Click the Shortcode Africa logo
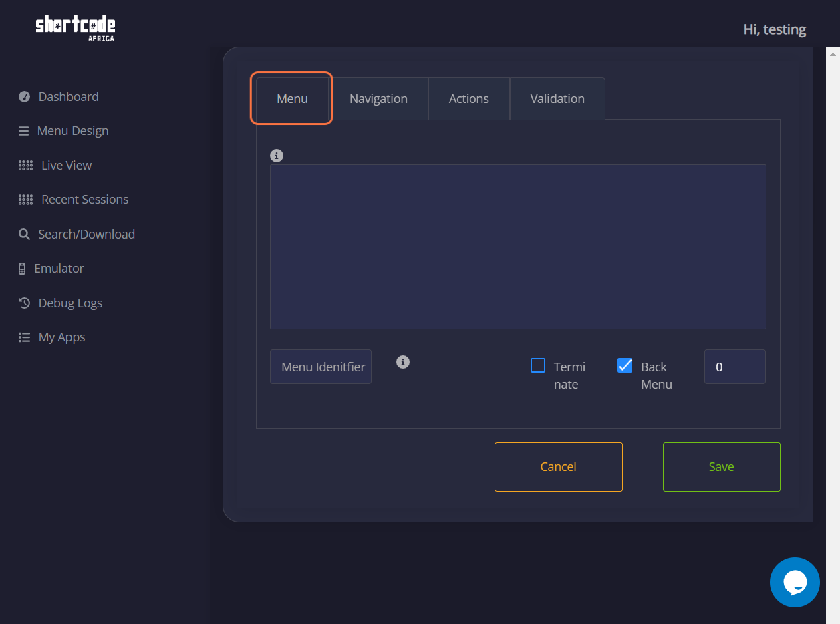Screen dimensions: 840x624 76,29
